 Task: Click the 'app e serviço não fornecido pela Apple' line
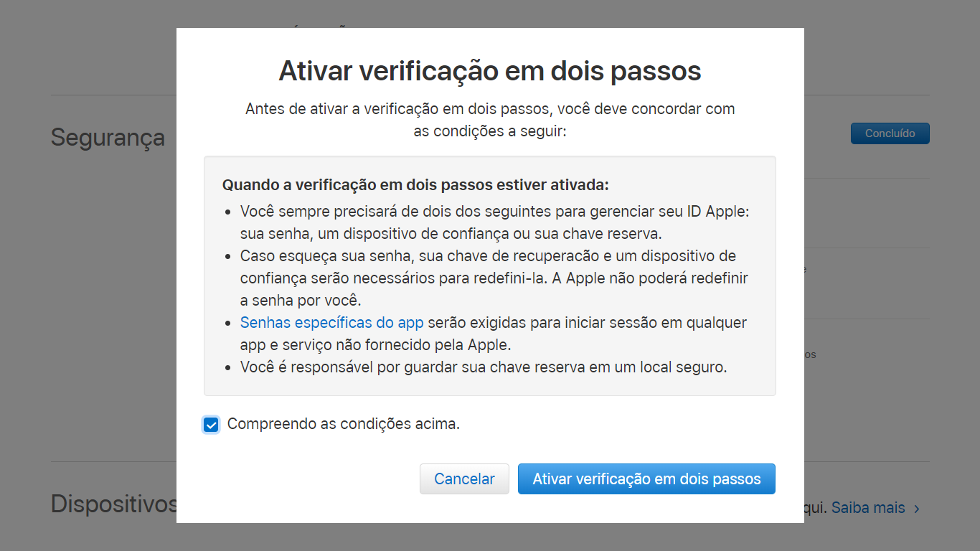[x=375, y=345]
